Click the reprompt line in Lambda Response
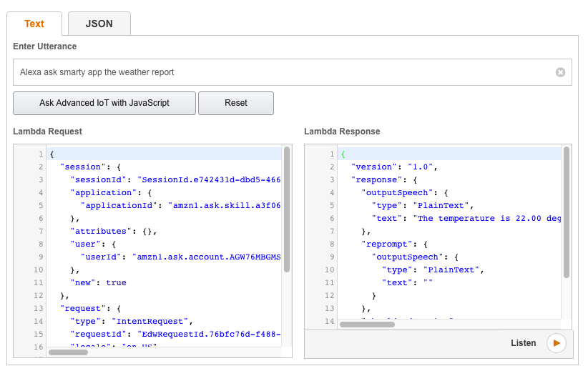 click(391, 244)
